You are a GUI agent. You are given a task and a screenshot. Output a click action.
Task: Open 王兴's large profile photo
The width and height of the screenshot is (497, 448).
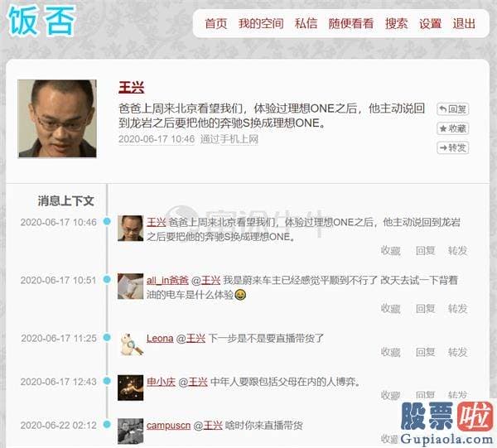tap(57, 118)
